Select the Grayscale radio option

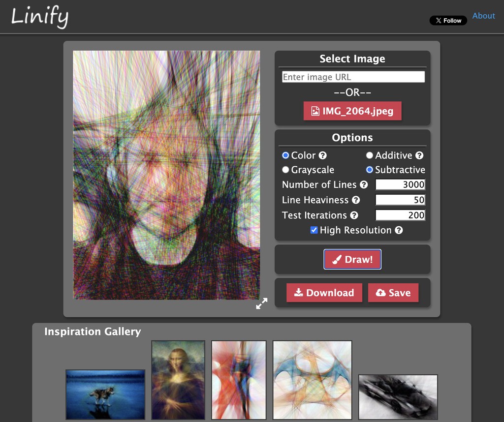285,170
